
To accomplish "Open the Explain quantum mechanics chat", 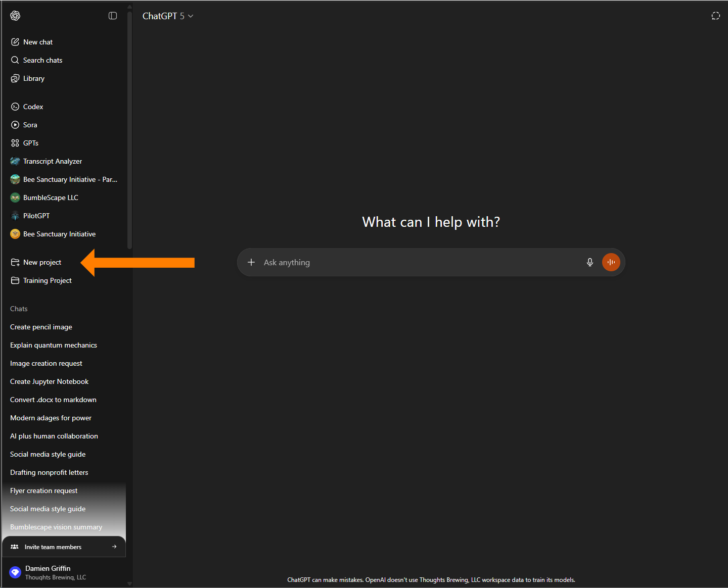I will click(x=53, y=345).
